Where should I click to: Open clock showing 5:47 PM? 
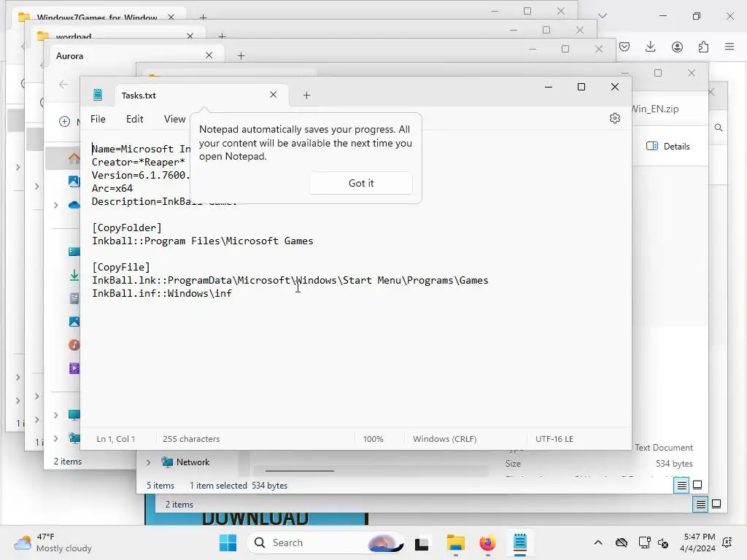click(x=697, y=542)
